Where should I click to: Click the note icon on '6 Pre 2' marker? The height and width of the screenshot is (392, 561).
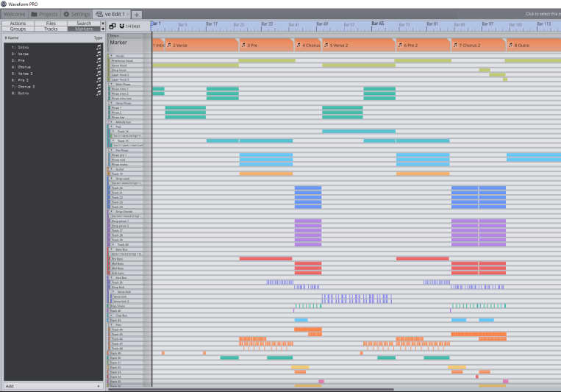click(401, 45)
